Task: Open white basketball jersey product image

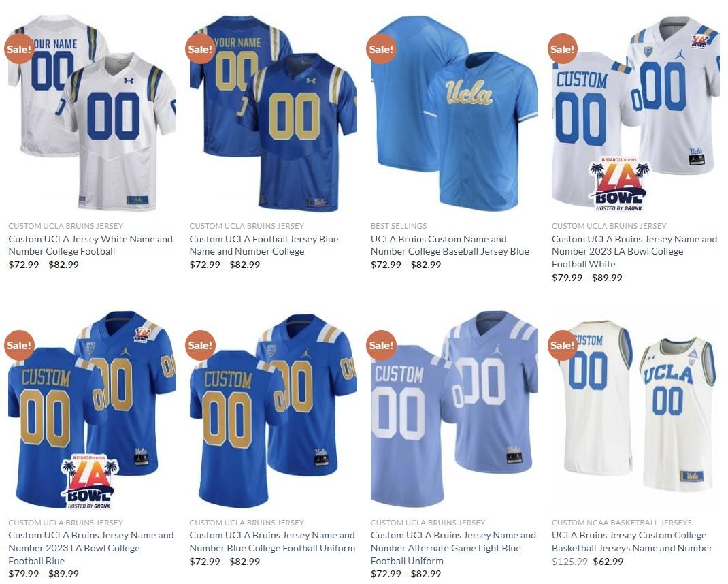Action: (x=635, y=410)
